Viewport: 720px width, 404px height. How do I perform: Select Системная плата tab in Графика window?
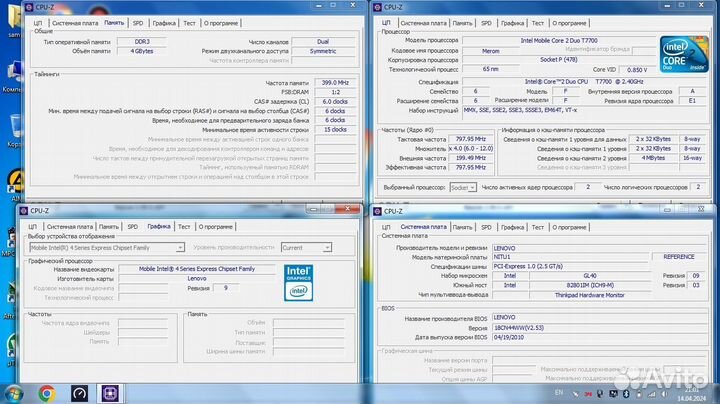tap(69, 227)
